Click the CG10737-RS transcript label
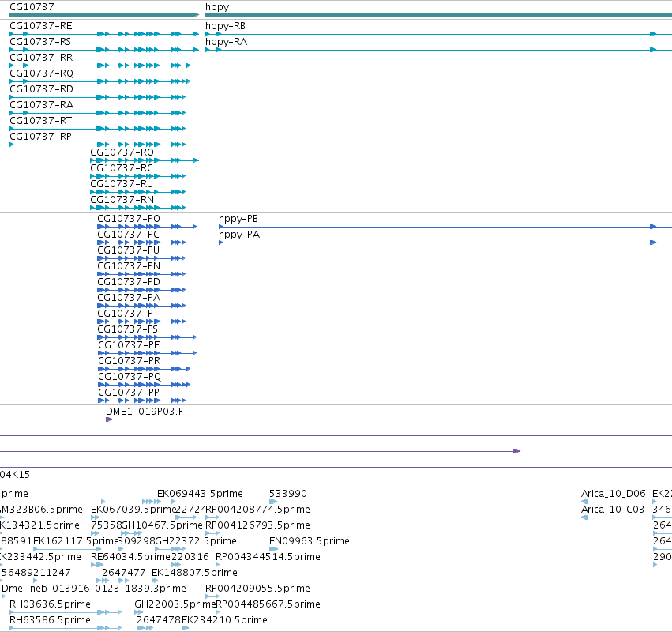672x632 pixels. pos(40,42)
